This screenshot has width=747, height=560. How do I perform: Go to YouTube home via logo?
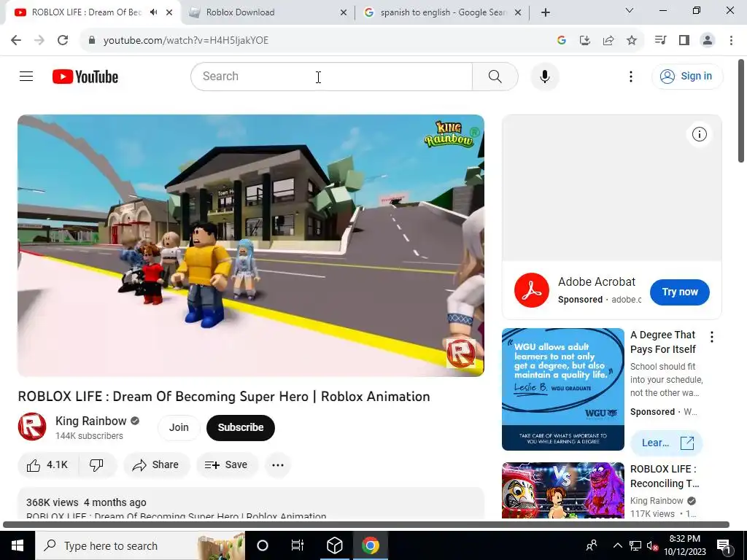(x=85, y=77)
